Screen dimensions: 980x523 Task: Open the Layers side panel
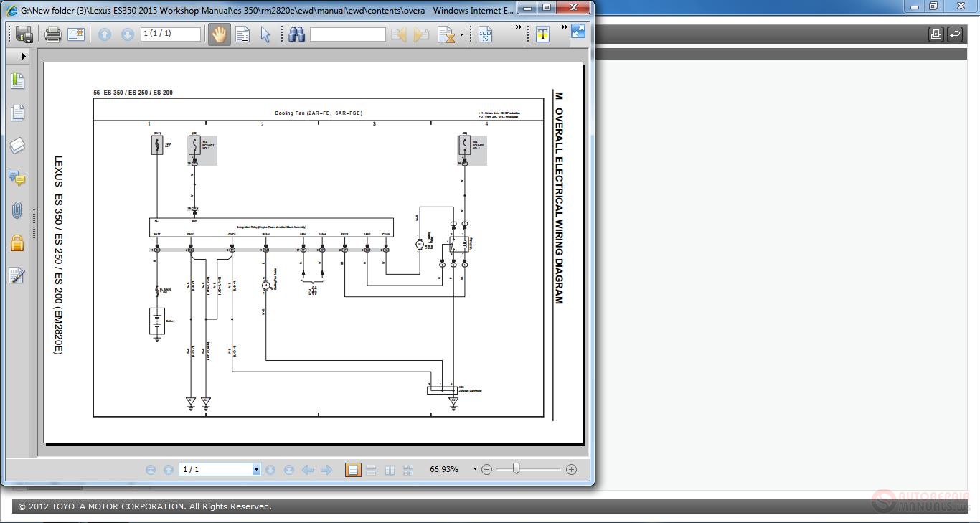pyautogui.click(x=17, y=146)
